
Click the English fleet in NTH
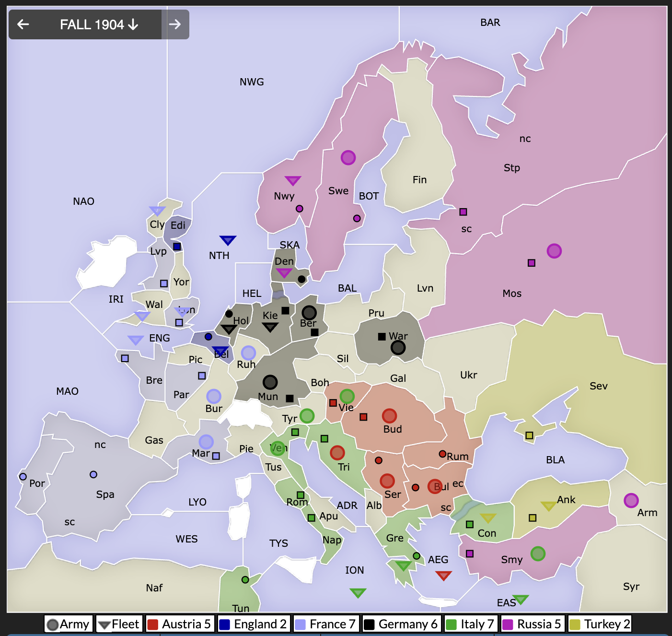click(228, 240)
